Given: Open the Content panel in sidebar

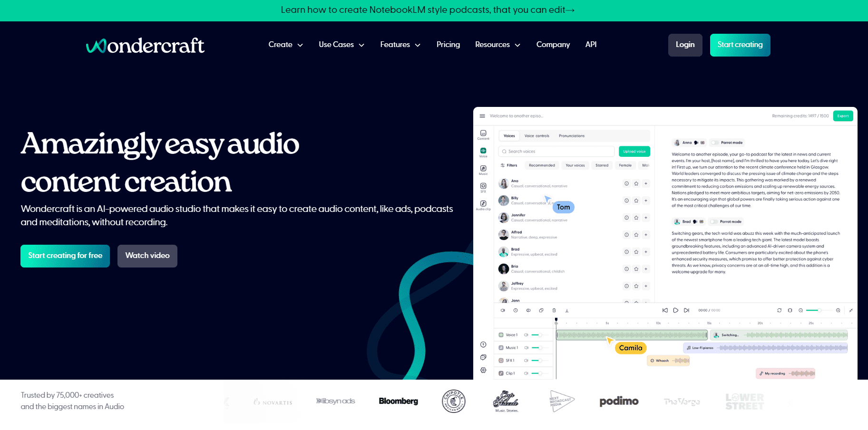Looking at the screenshot, I should click(x=483, y=135).
